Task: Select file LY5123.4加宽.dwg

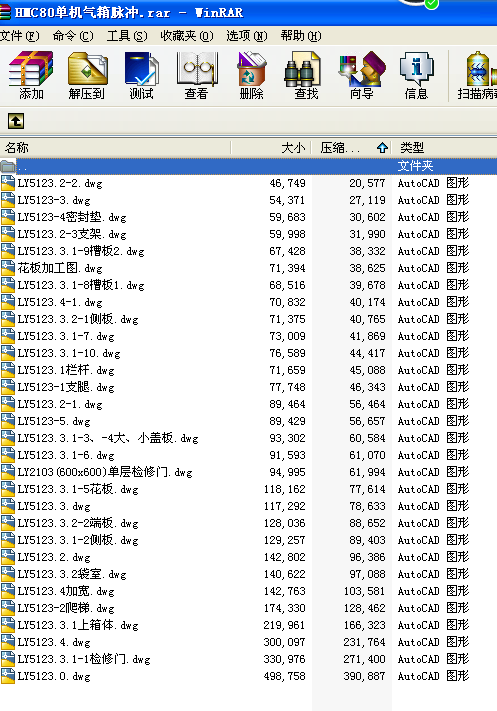Action: [66, 591]
